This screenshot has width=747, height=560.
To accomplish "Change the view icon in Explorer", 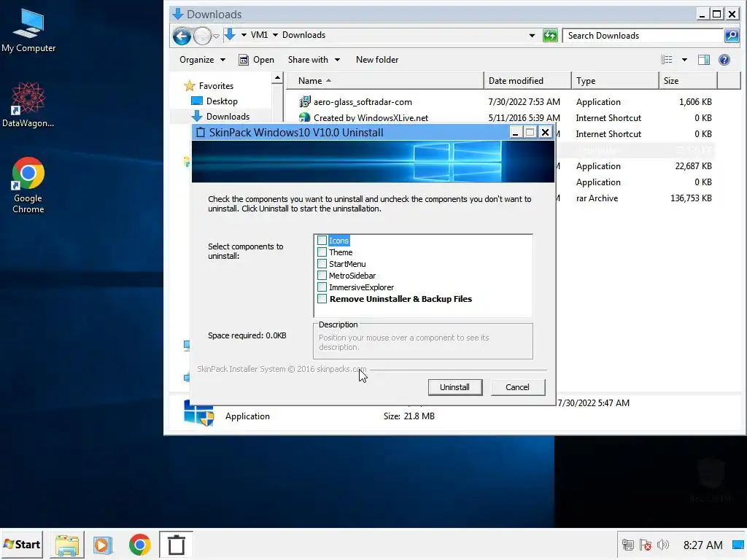I will (x=667, y=60).
